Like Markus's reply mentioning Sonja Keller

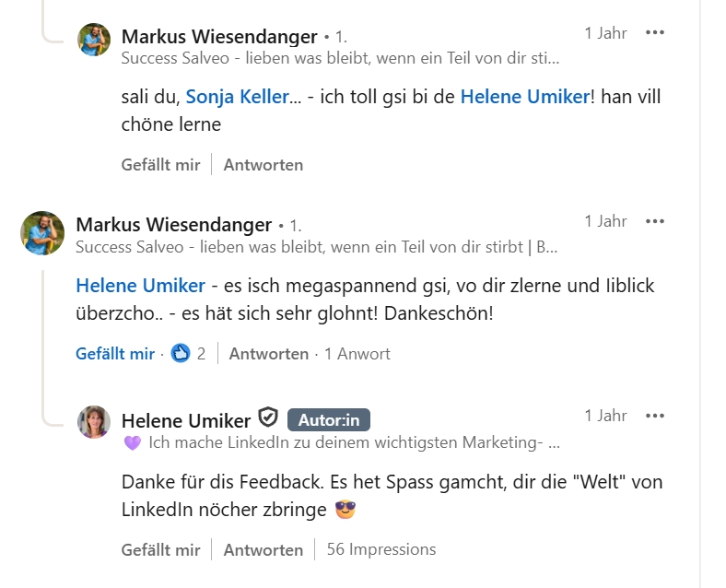click(160, 165)
